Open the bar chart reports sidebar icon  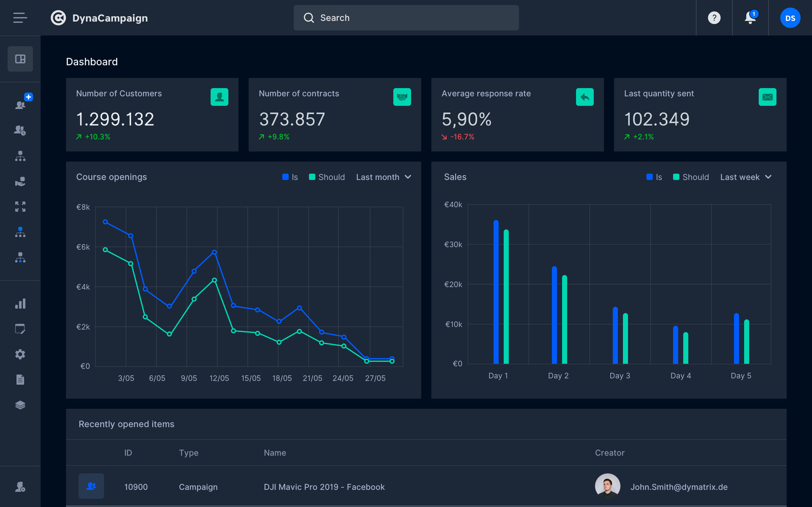click(x=20, y=304)
